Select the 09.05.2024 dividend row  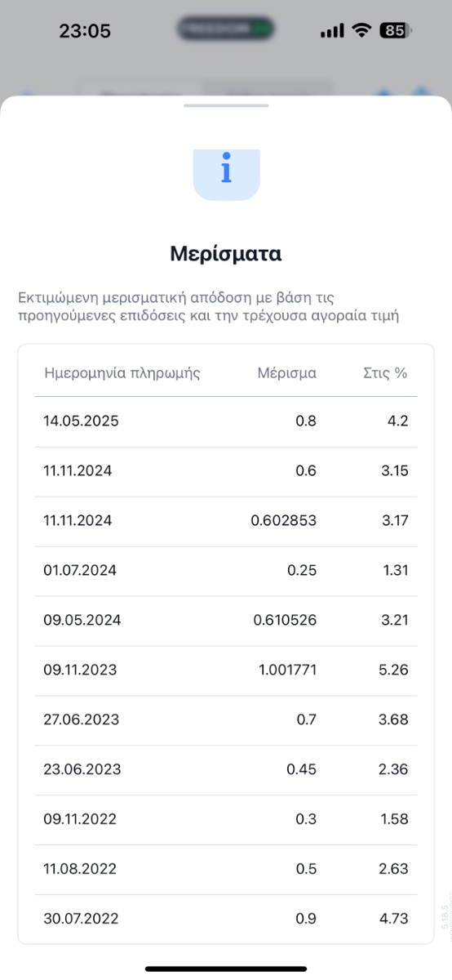pyautogui.click(x=226, y=621)
